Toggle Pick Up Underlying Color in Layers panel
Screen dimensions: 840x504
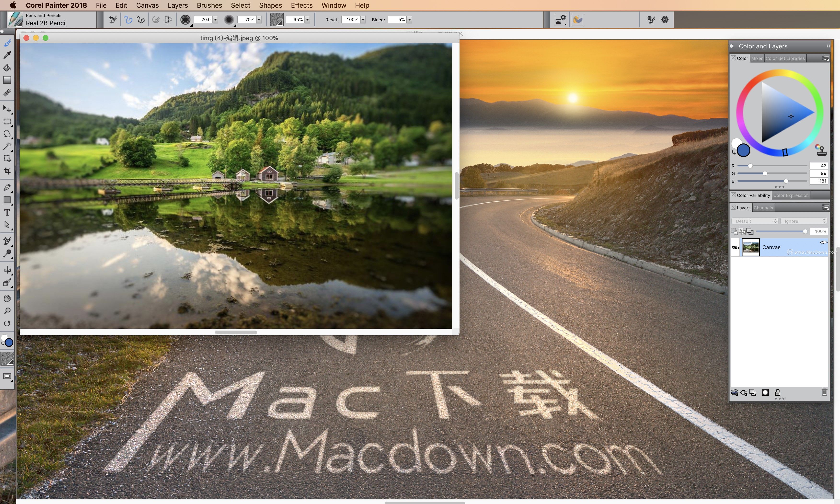(x=742, y=231)
